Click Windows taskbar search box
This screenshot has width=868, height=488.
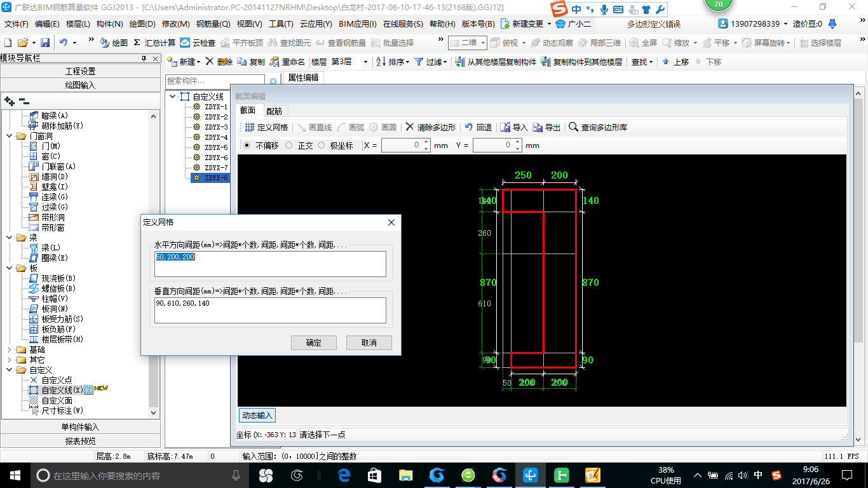pos(140,475)
